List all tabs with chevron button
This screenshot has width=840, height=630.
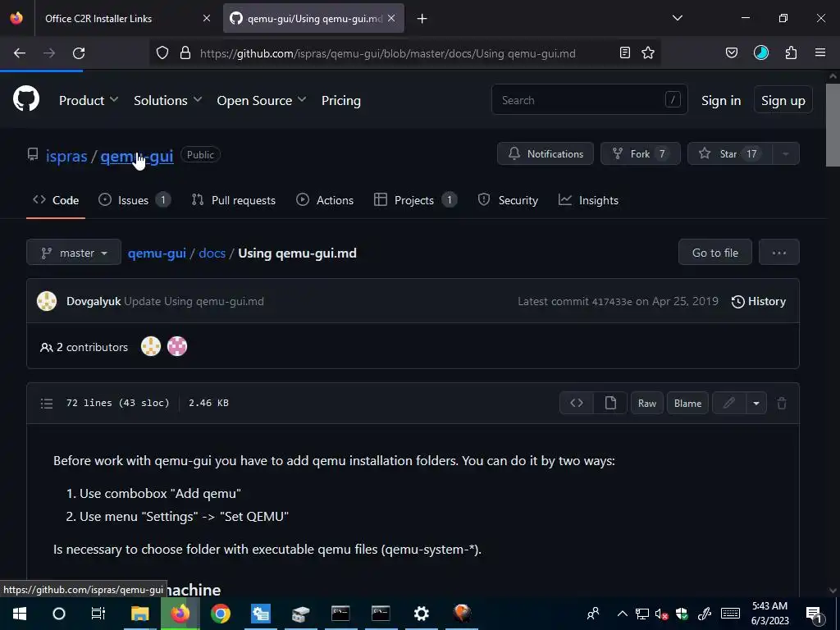tap(677, 18)
